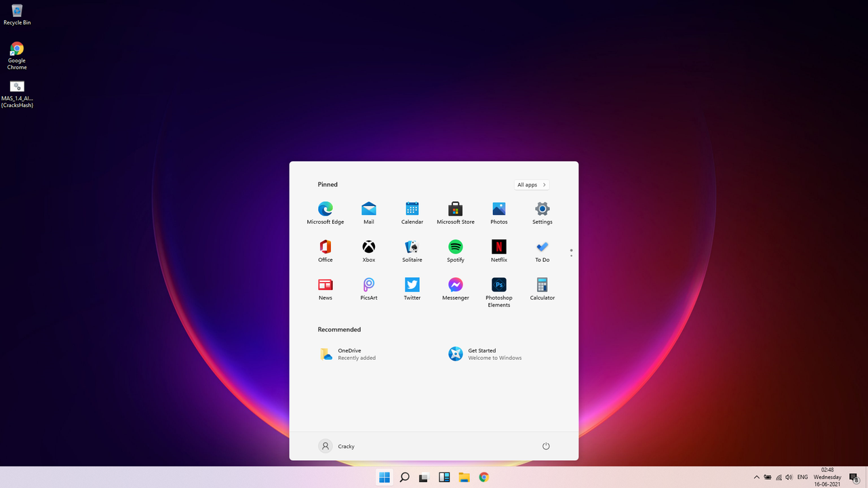Show hidden system tray icons
The width and height of the screenshot is (868, 488).
(757, 477)
